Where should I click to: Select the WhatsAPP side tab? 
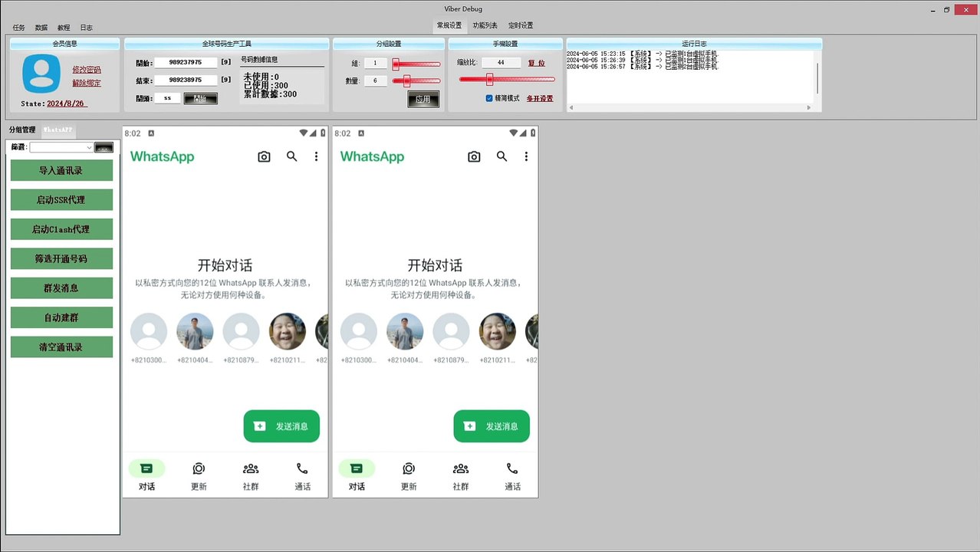coord(58,130)
